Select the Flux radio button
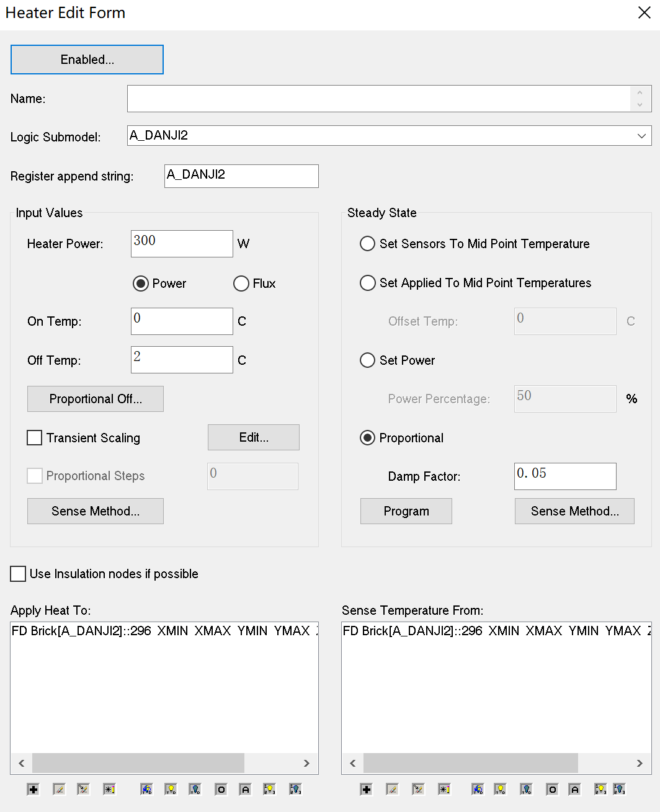Image resolution: width=660 pixels, height=812 pixels. (x=241, y=283)
